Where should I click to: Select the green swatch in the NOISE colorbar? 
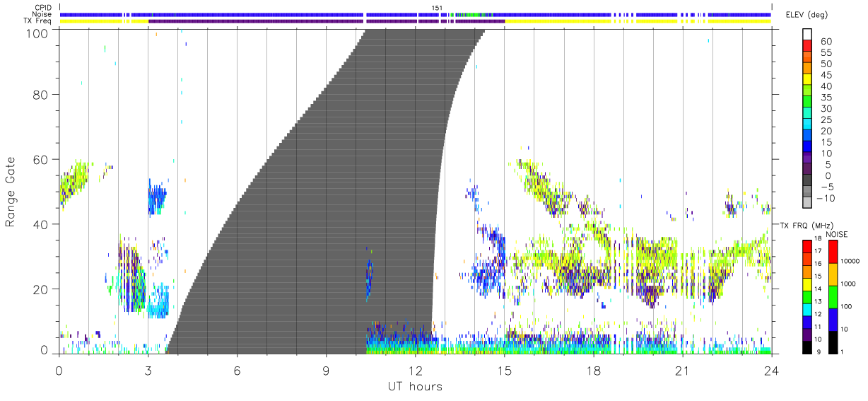coord(832,296)
